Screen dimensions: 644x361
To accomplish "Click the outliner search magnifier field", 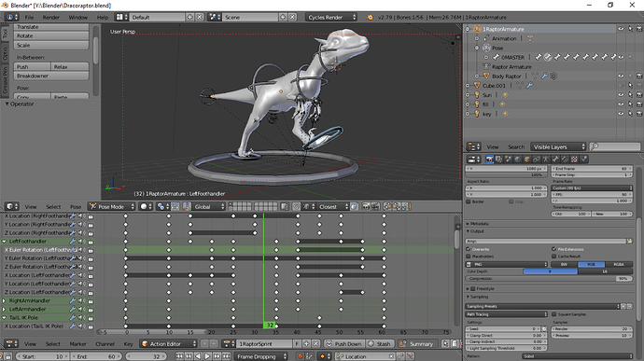I will click(615, 146).
